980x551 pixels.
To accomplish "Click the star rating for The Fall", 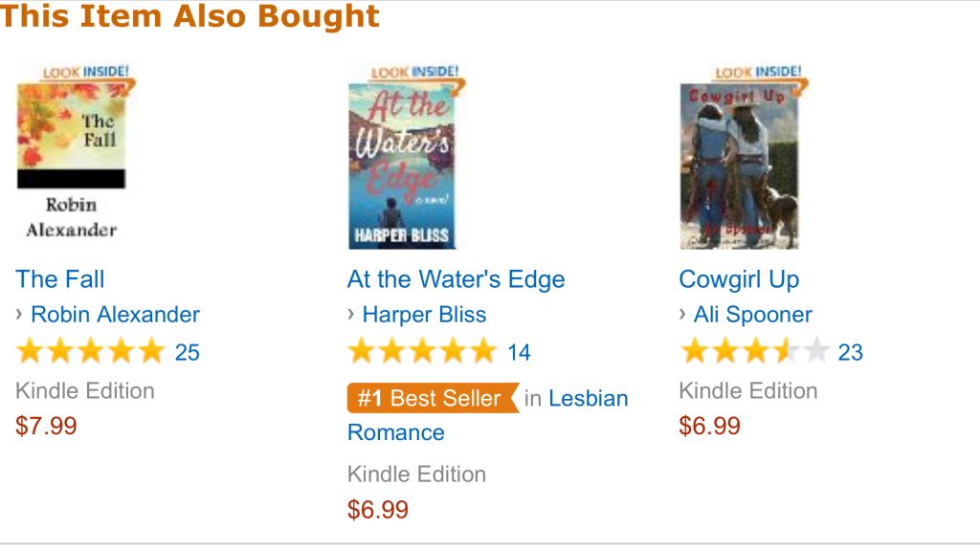I will 91,352.
